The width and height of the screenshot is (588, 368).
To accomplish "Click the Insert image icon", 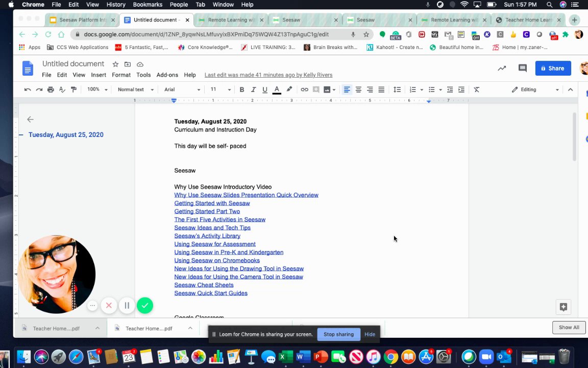I will [327, 89].
